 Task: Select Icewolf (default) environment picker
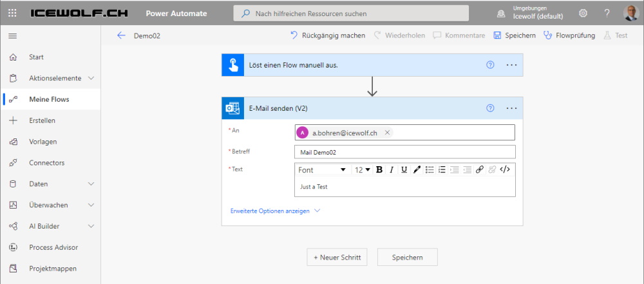(538, 13)
